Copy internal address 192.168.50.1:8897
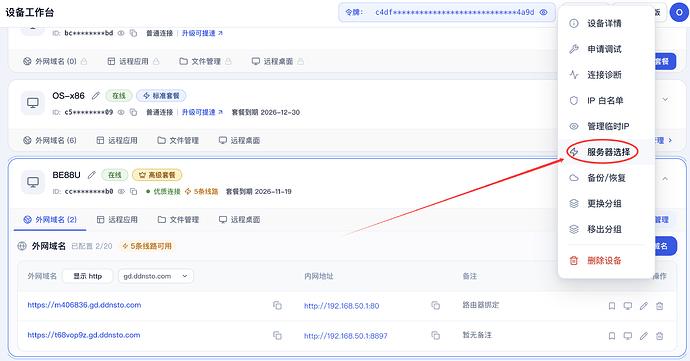This screenshot has width=690, height=361. pos(435,335)
